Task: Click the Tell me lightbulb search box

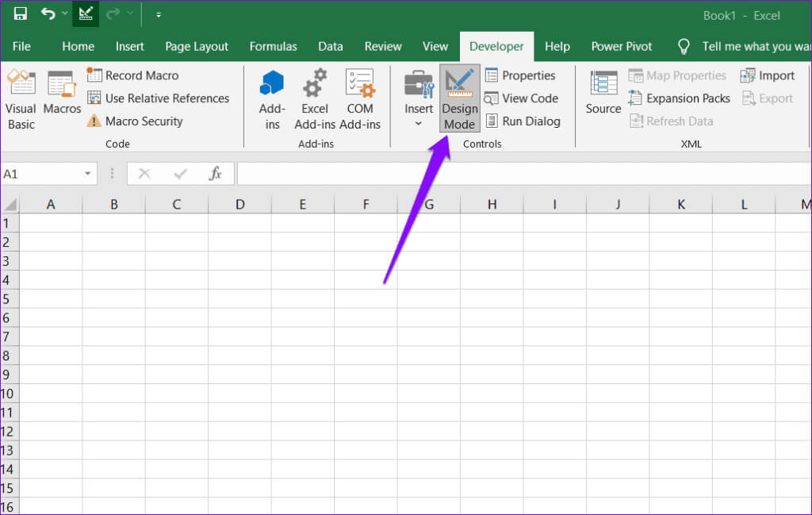Action: (x=743, y=46)
